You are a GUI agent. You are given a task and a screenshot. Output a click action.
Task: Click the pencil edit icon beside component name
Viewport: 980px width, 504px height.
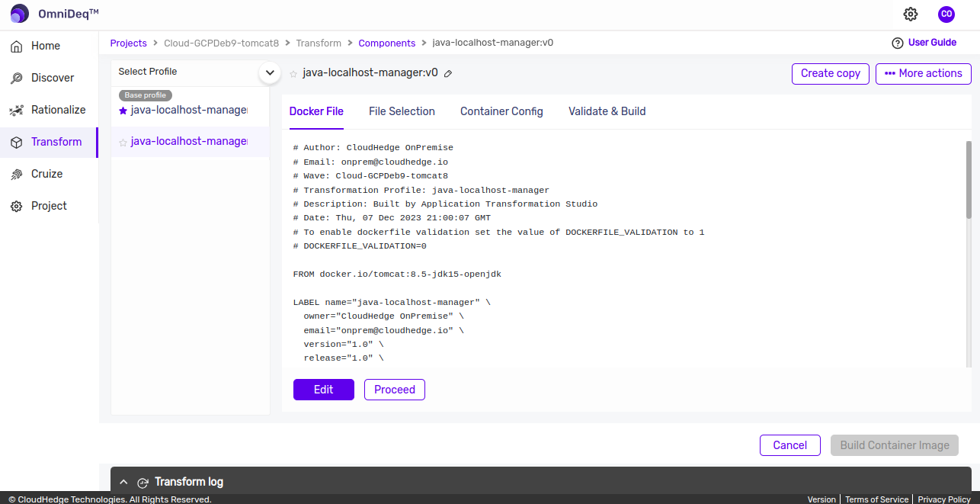[x=448, y=74]
